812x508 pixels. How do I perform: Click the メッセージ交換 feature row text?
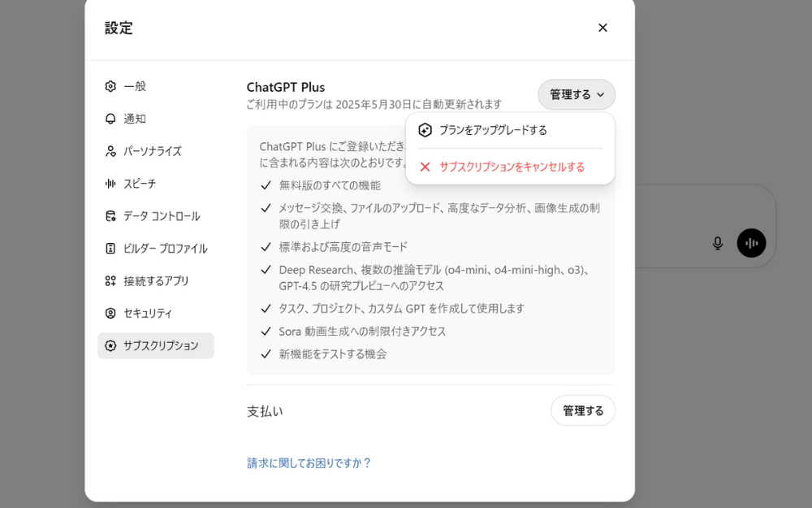(x=439, y=216)
